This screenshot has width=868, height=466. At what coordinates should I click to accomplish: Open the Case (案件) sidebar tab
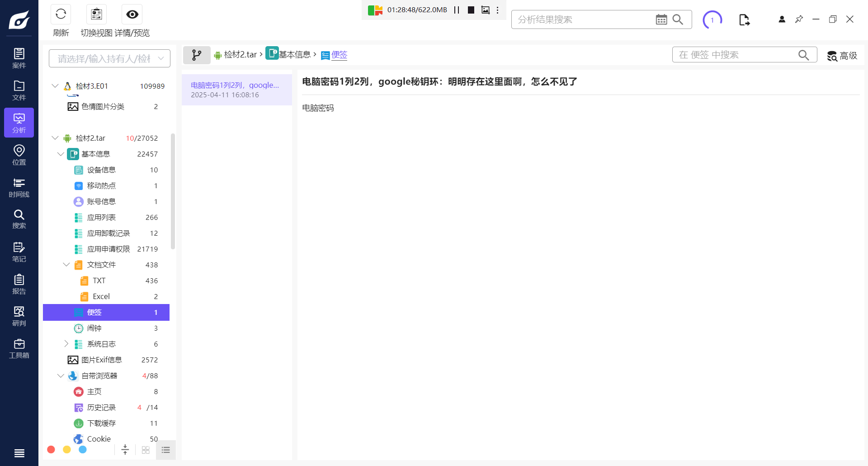[x=19, y=58]
